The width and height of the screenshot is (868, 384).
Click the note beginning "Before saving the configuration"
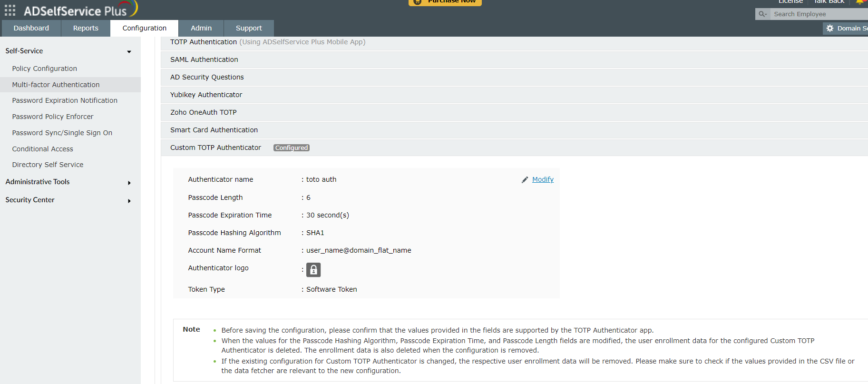[x=438, y=330]
